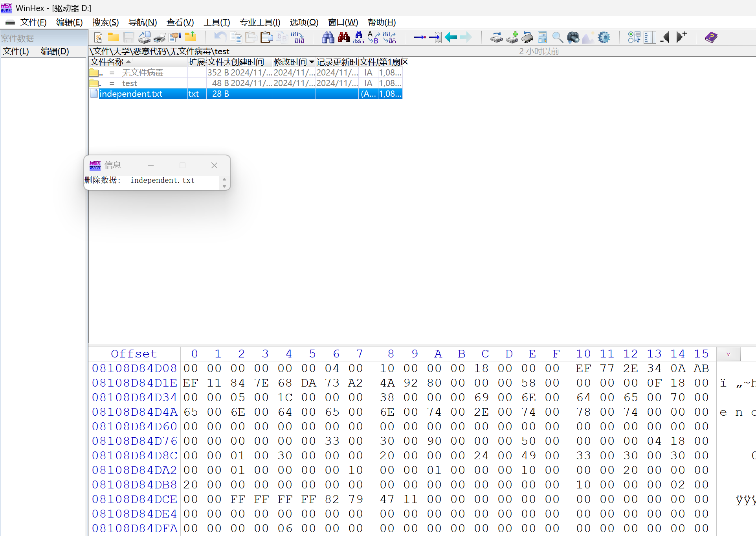Open the 编辑(E) menu
This screenshot has height=536, width=756.
coord(69,22)
